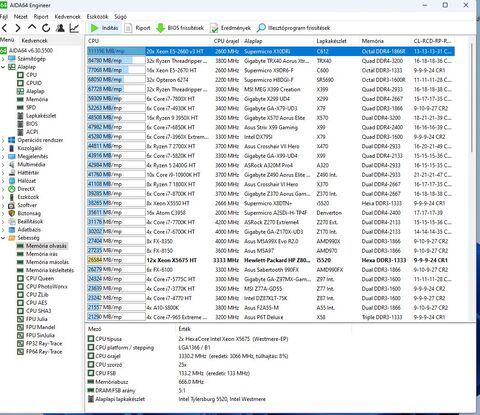The height and width of the screenshot is (415, 480).
Task: Collapse the Sebesség tree node
Action: tap(3, 238)
